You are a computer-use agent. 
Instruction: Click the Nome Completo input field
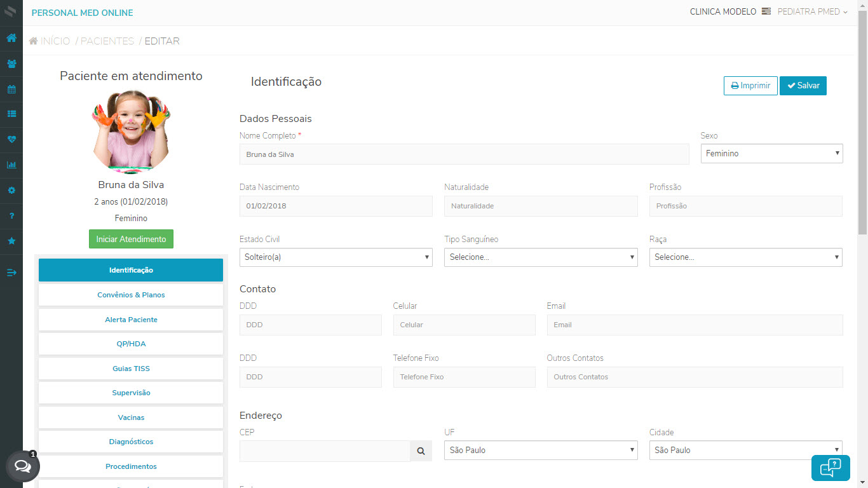tap(464, 154)
